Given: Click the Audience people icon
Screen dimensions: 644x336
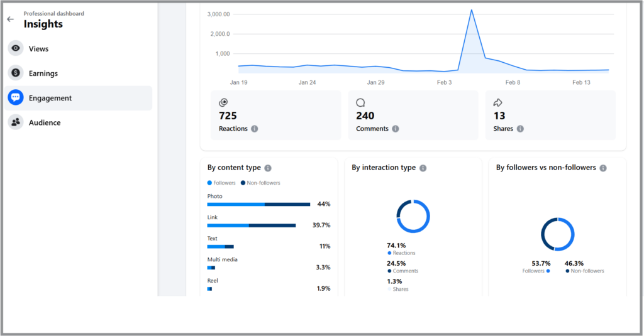Looking at the screenshot, I should pos(16,122).
